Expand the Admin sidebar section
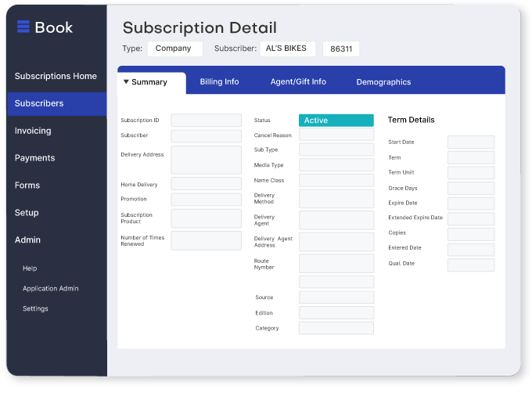The width and height of the screenshot is (532, 407). 27,240
